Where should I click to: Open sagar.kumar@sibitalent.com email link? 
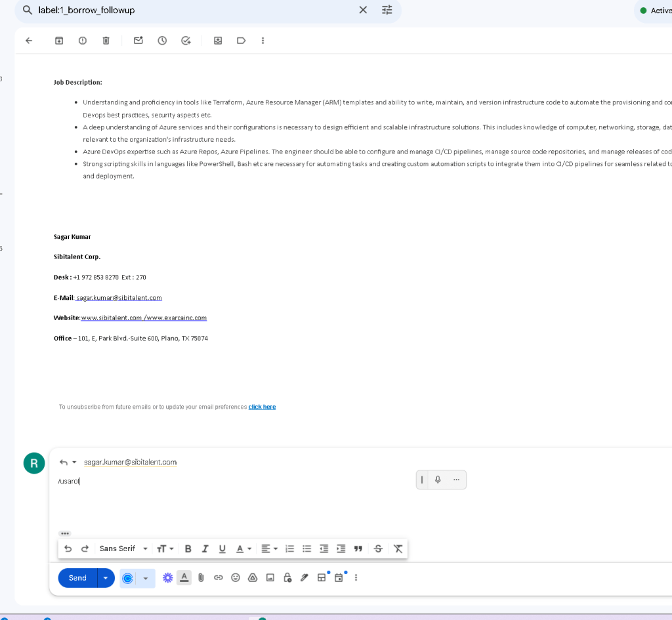[x=119, y=298]
